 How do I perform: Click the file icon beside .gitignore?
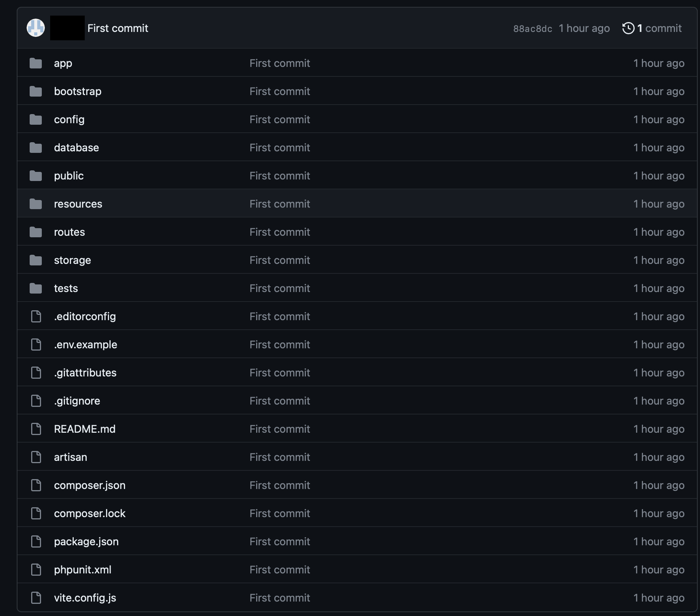tap(36, 401)
